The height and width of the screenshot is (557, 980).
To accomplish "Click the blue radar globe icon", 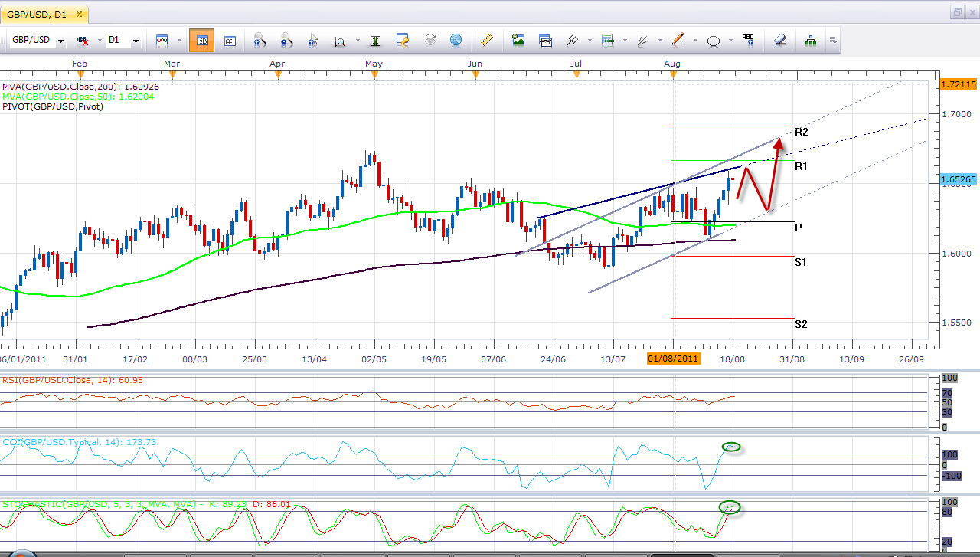I will (x=456, y=41).
